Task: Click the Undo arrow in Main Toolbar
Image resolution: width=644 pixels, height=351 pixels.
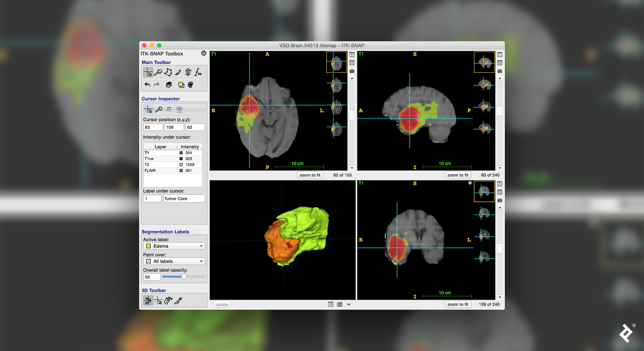Action: [x=147, y=85]
